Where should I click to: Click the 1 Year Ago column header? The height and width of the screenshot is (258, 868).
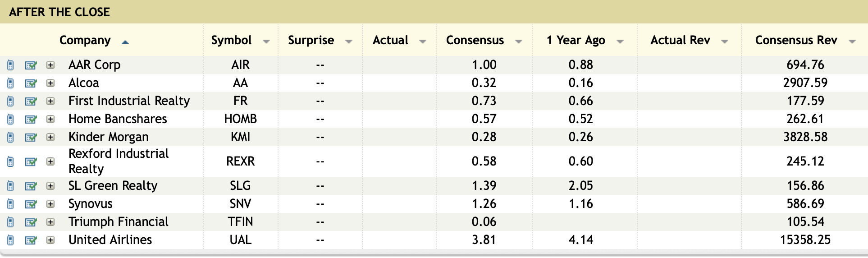point(576,40)
